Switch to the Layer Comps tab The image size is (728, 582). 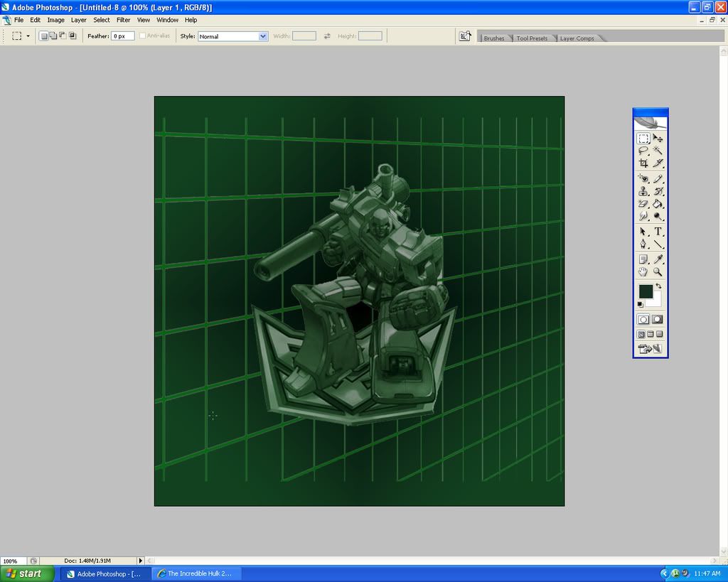click(x=577, y=38)
